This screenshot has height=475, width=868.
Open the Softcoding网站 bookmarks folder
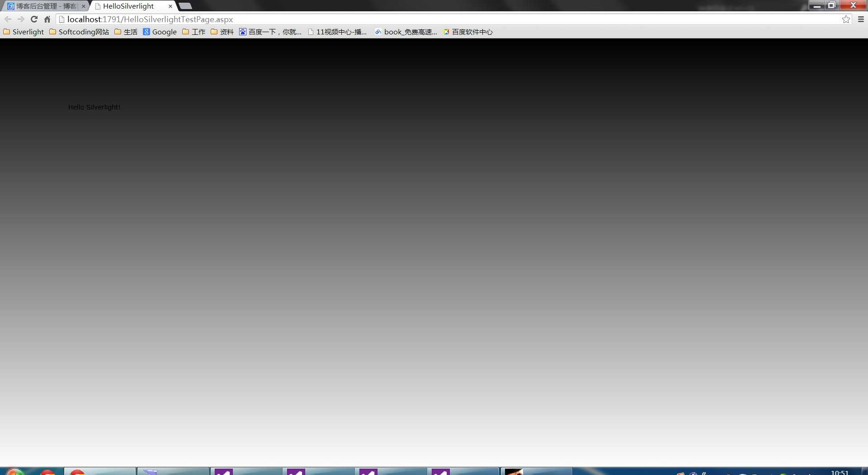[x=79, y=32]
